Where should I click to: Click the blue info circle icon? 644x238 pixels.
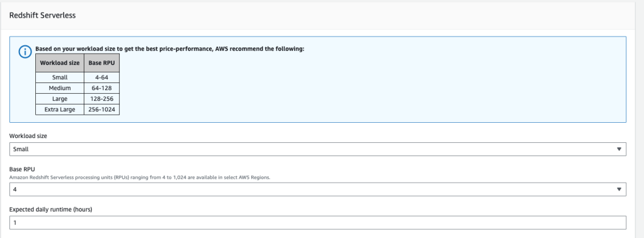pyautogui.click(x=25, y=52)
